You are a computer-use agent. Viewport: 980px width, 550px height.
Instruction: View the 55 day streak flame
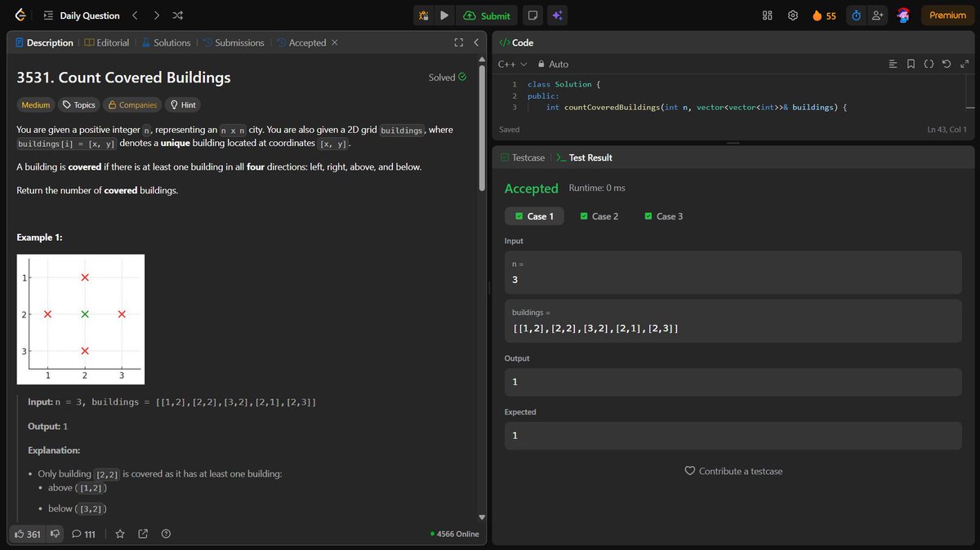(x=824, y=16)
